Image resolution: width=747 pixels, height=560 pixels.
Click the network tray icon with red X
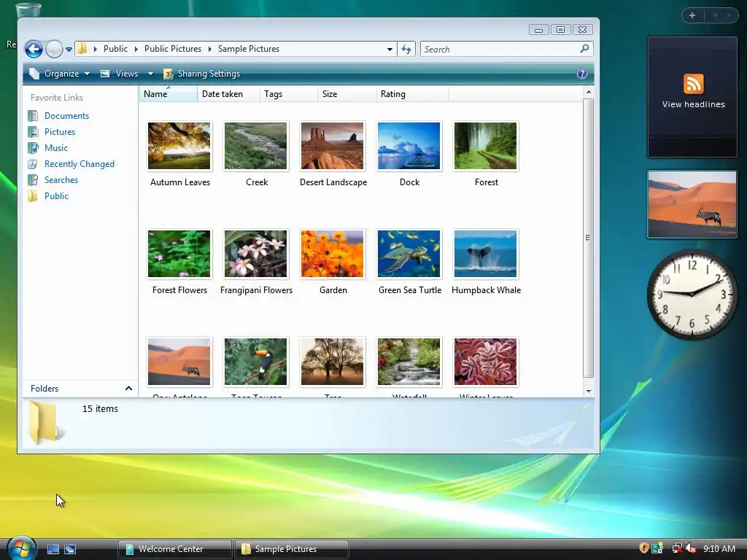[x=677, y=548]
